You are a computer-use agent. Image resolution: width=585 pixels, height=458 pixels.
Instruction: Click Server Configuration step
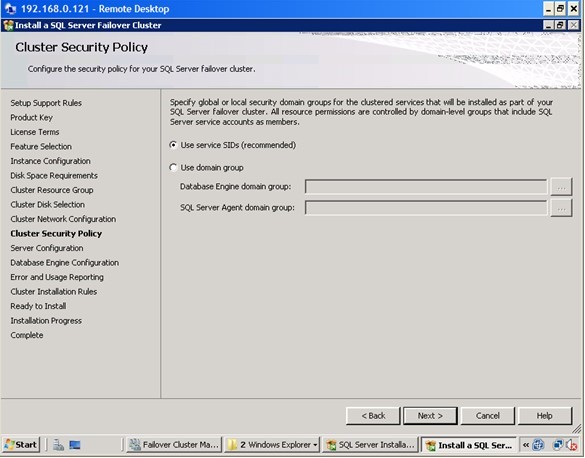coord(47,248)
